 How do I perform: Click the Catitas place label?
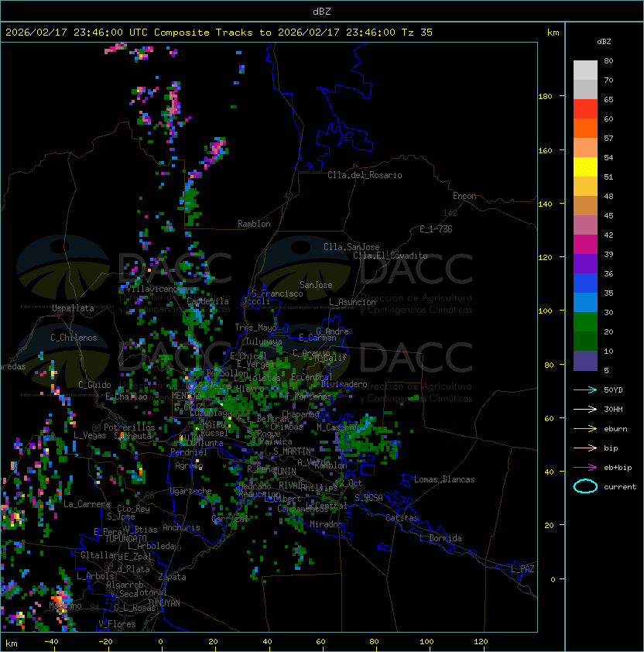click(x=402, y=518)
